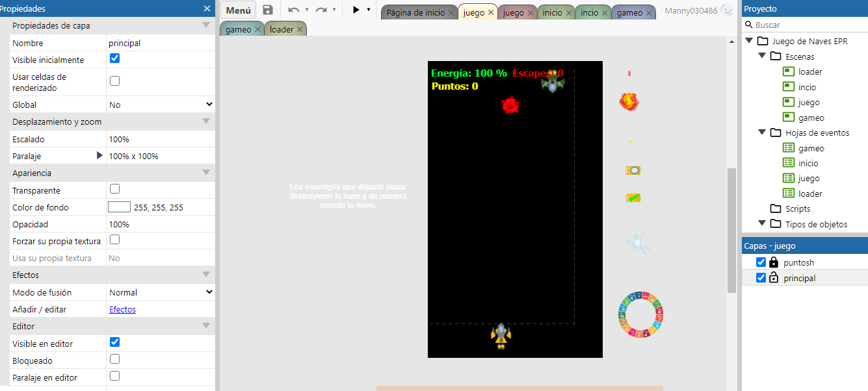Click the Redo arrow icon
This screenshot has height=391, width=868.
(321, 10)
